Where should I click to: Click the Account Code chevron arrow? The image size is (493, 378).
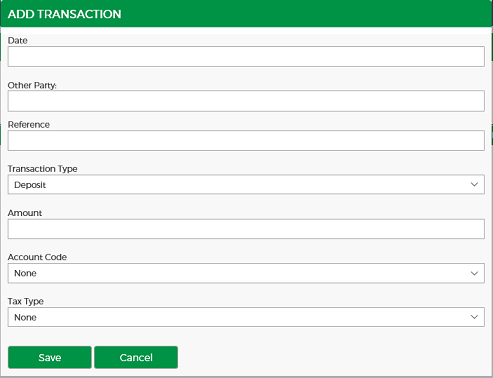click(474, 273)
